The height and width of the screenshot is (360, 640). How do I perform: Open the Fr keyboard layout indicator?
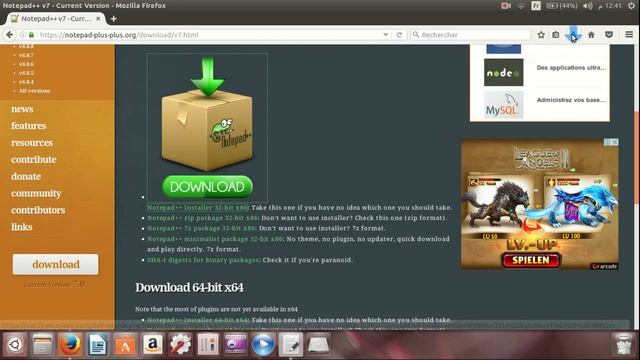[536, 6]
